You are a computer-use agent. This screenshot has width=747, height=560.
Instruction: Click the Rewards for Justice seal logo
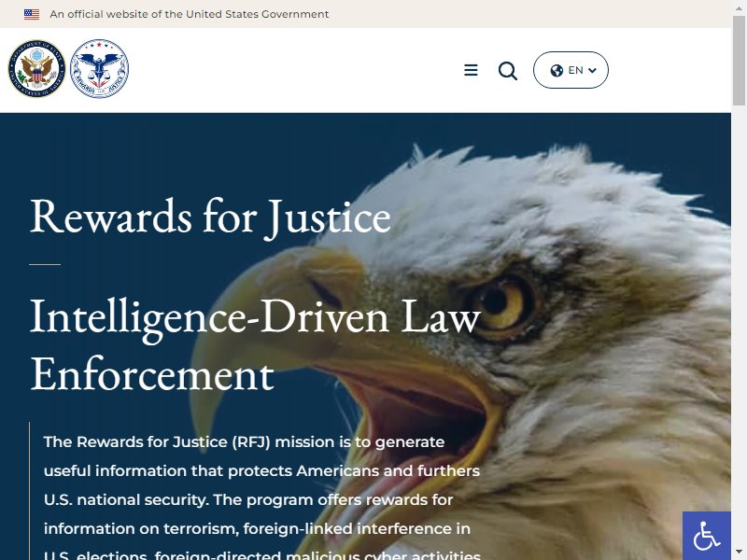[x=99, y=68]
